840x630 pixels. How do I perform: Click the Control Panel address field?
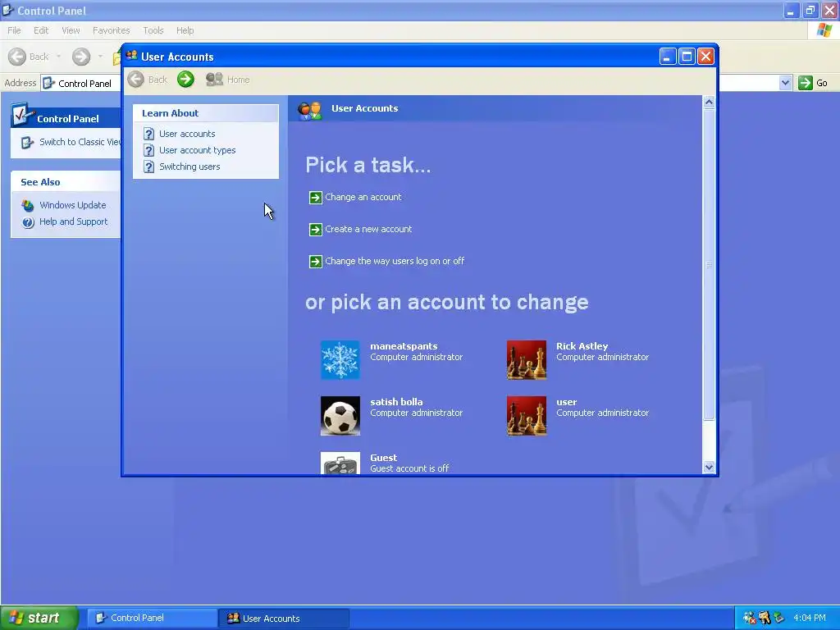pos(82,83)
